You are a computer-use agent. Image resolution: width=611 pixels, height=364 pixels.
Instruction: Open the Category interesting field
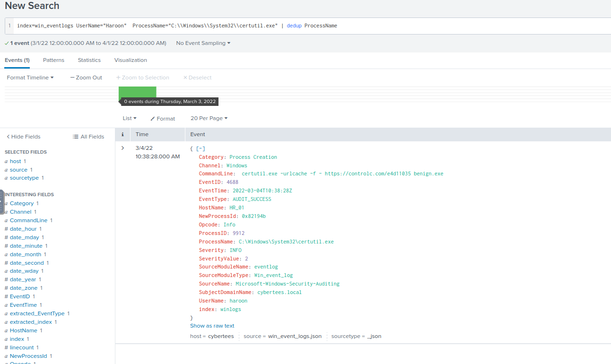click(x=21, y=203)
